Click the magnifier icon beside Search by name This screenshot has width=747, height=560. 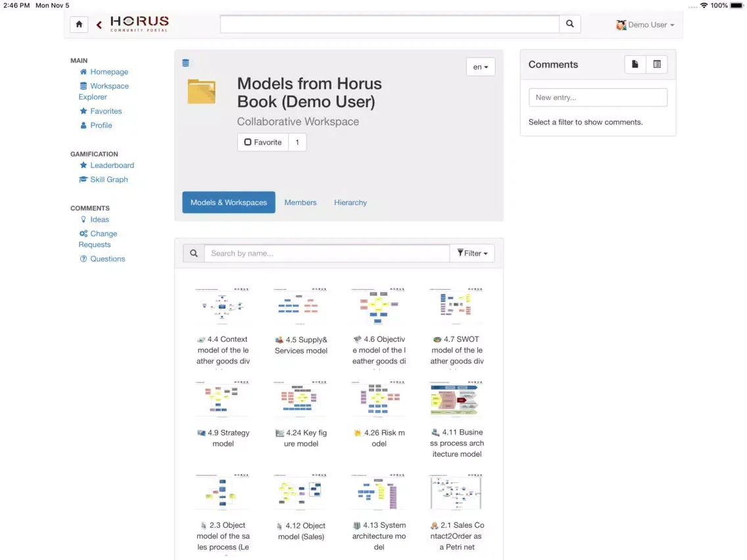point(194,253)
